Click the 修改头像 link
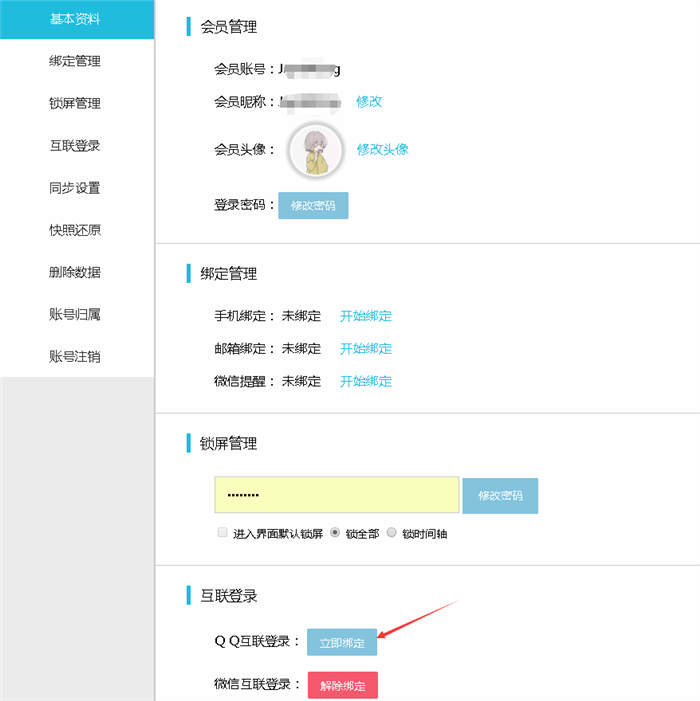Image resolution: width=700 pixels, height=701 pixels. [383, 149]
